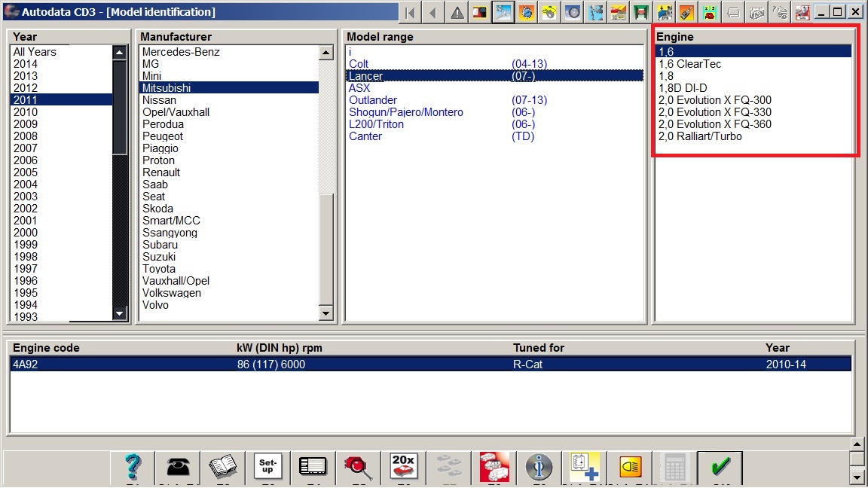Select Outlander in Model range
This screenshot has width=868, height=488.
click(372, 100)
